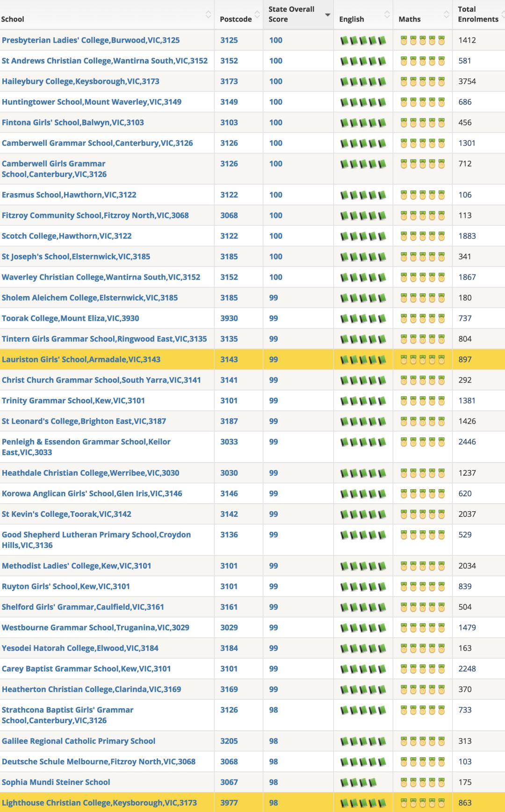Image resolution: width=505 pixels, height=812 pixels.
Task: Open Sophia Mundi Steiner School link
Action: (x=56, y=782)
